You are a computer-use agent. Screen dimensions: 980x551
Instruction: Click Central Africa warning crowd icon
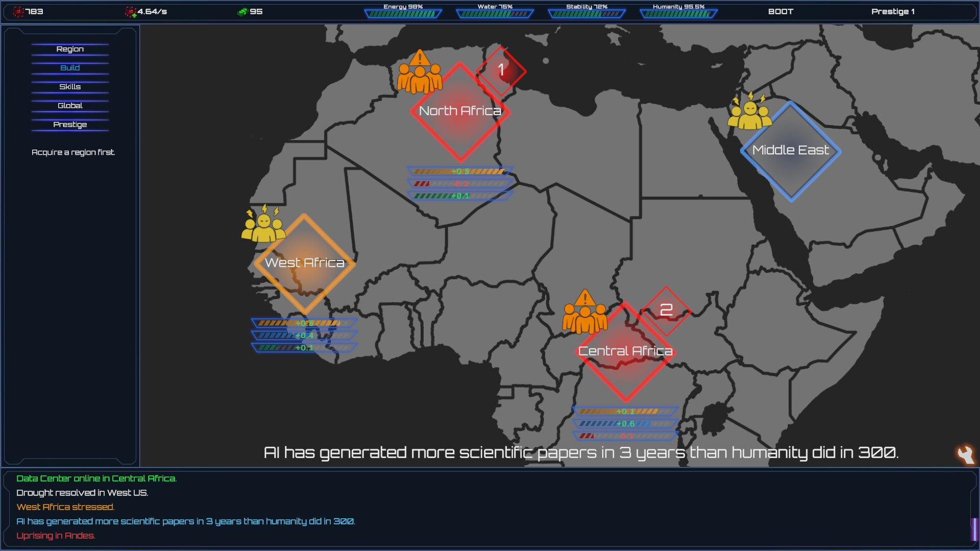pos(585,313)
